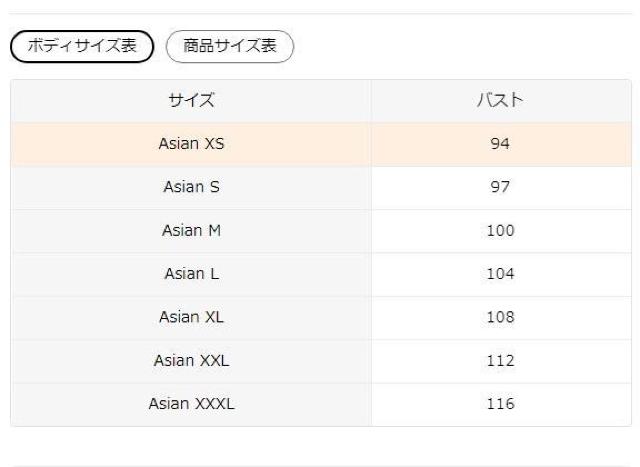Click the divider line below the size table
Screen dimensions: 640x467
coord(320,465)
